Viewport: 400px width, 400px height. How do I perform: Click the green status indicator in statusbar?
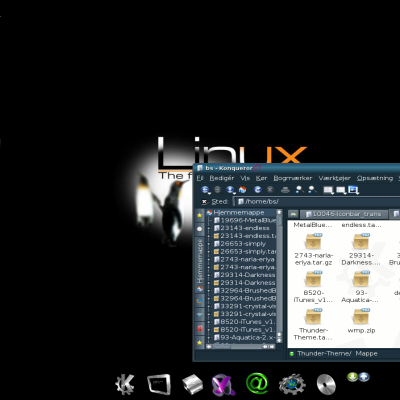point(292,354)
